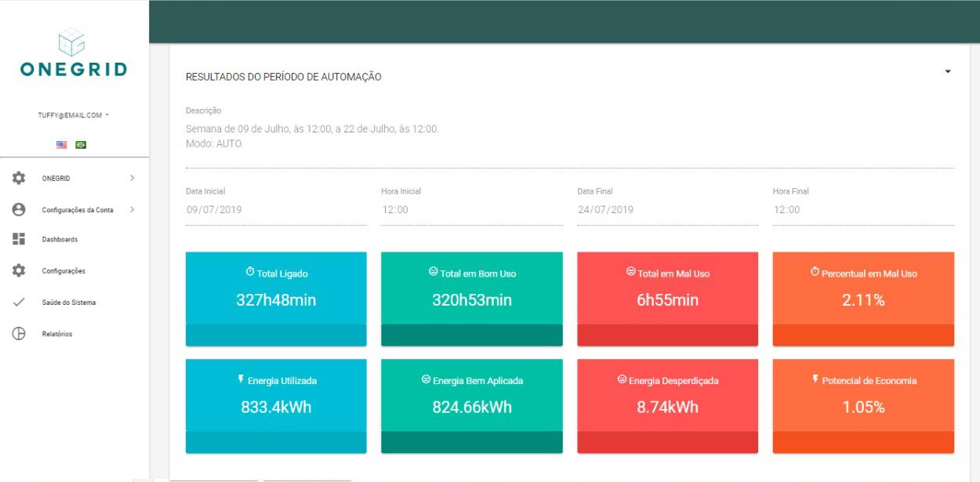Click the timer icon on Total Ligado card
Screen dimensions: 980x482
click(x=250, y=271)
